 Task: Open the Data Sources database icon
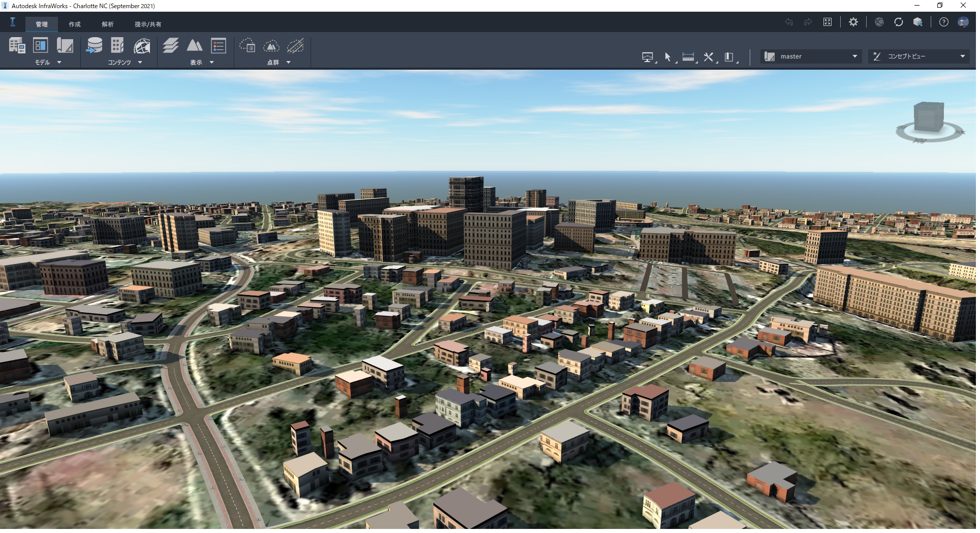[94, 46]
